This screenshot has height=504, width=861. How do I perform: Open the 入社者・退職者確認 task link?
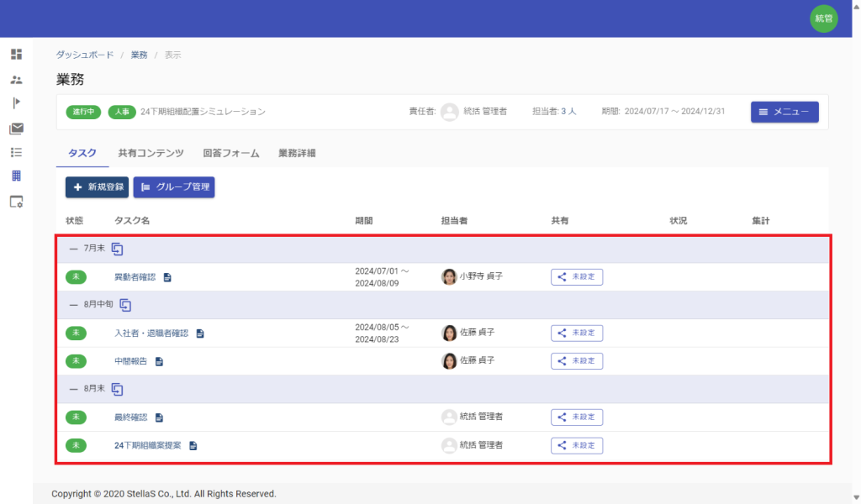click(x=151, y=333)
